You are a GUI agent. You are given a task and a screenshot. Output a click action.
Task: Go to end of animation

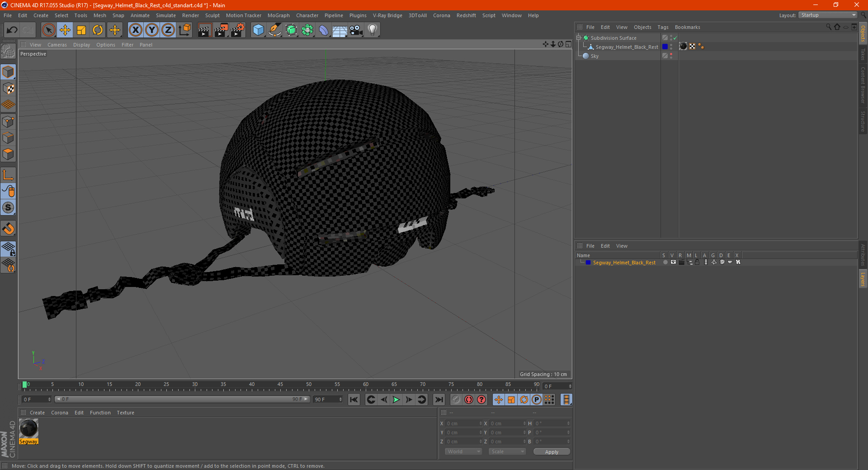(439, 399)
